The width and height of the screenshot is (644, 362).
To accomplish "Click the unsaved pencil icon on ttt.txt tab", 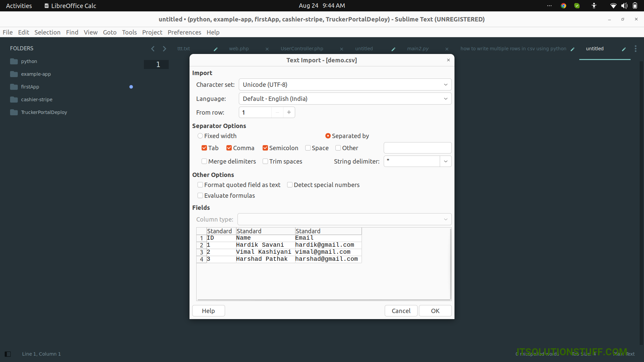I will (x=216, y=49).
